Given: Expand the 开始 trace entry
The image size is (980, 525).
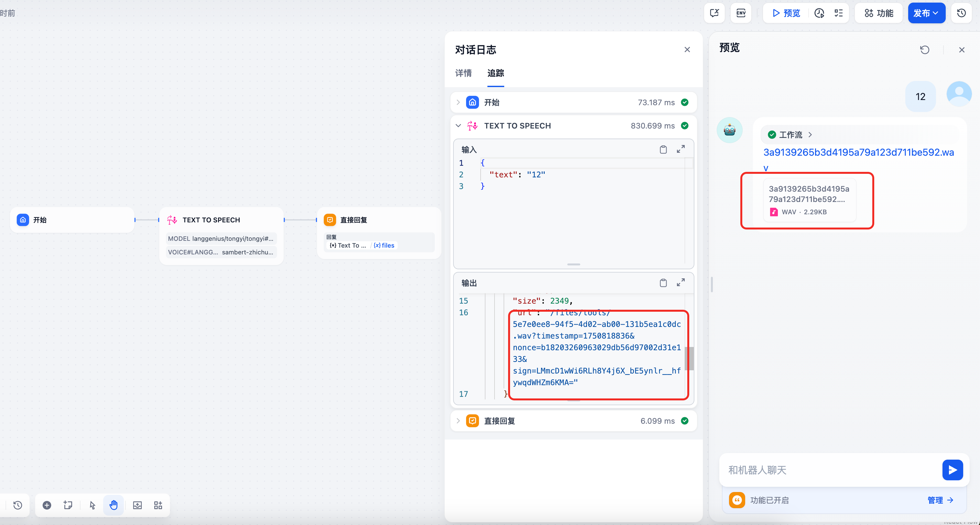Looking at the screenshot, I should [x=458, y=102].
